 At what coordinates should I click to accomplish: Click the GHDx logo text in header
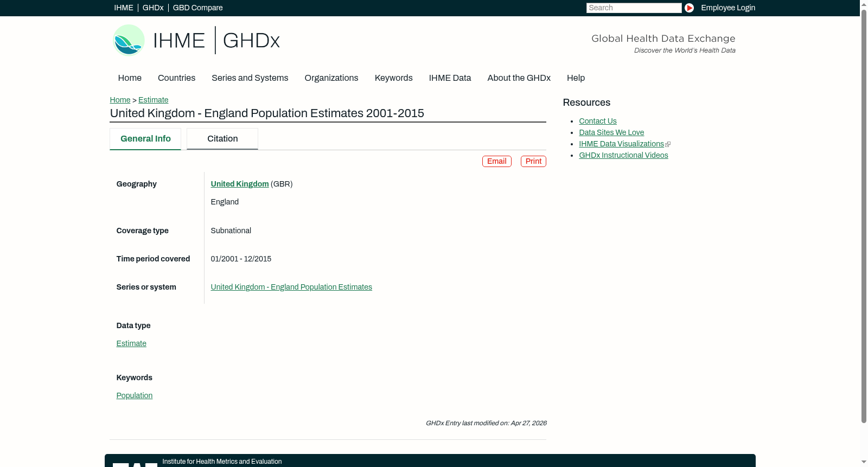click(x=251, y=41)
